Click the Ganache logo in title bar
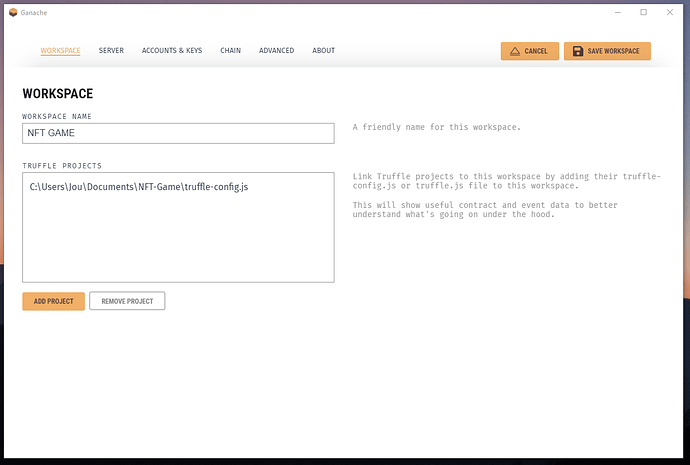 coord(13,12)
